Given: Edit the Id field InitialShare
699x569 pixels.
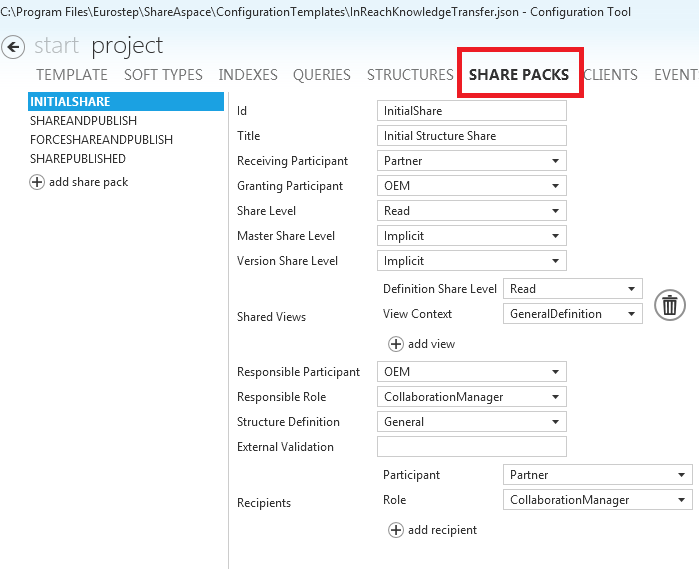Looking at the screenshot, I should pos(472,111).
